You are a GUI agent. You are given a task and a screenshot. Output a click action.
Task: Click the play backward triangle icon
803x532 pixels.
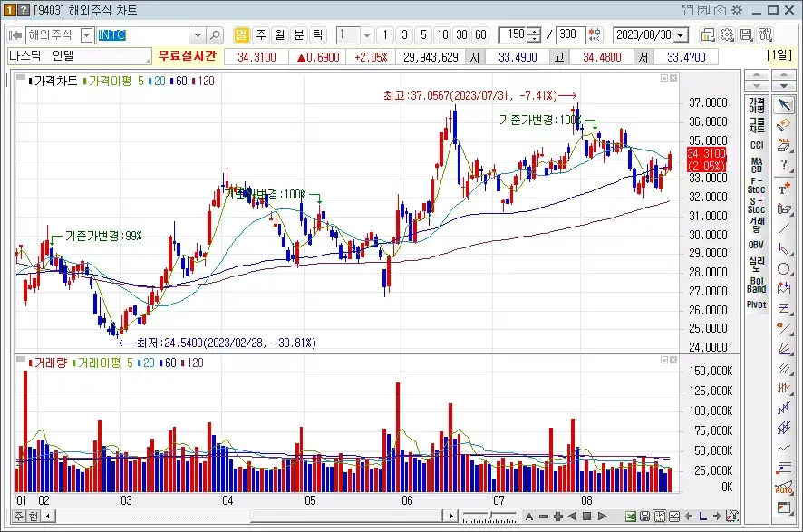click(x=573, y=516)
